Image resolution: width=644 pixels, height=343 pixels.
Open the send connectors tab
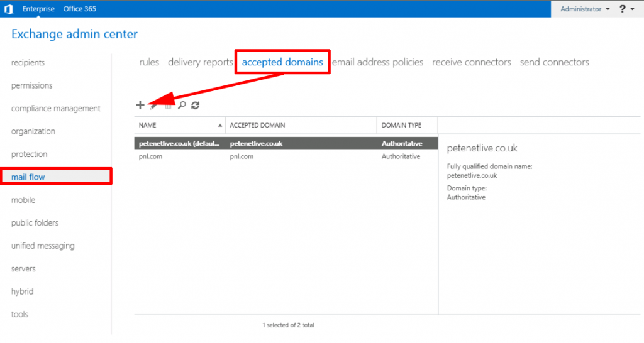pyautogui.click(x=554, y=62)
